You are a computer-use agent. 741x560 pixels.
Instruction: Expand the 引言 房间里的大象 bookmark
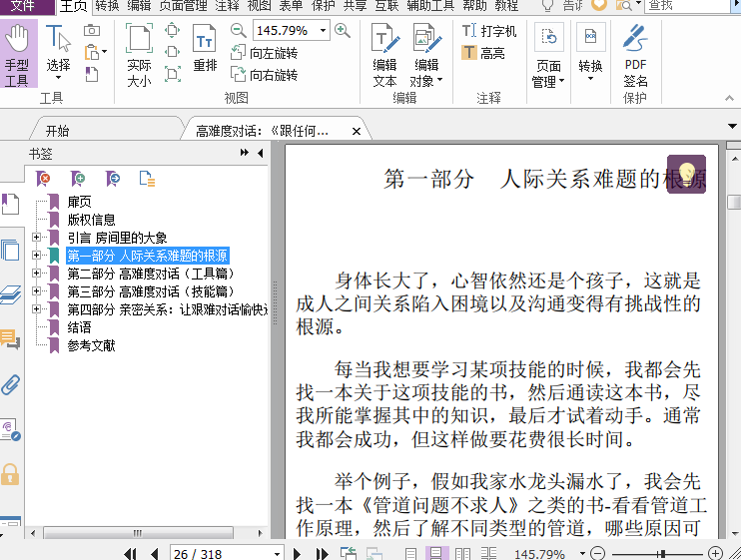36,237
